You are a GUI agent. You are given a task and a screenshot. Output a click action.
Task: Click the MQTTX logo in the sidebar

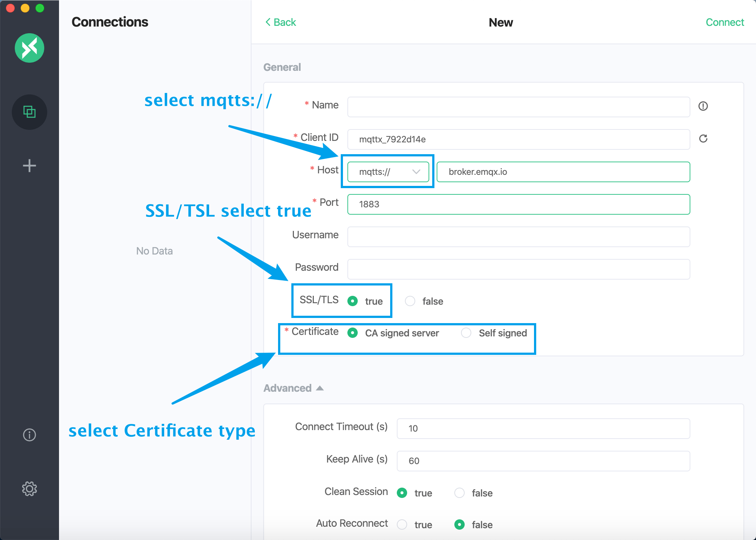pyautogui.click(x=30, y=48)
